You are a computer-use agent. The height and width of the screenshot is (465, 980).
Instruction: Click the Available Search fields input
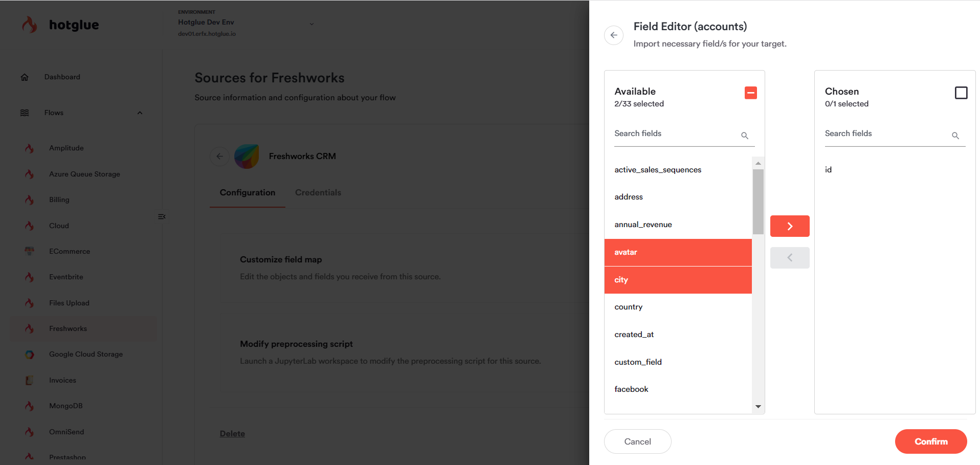675,134
